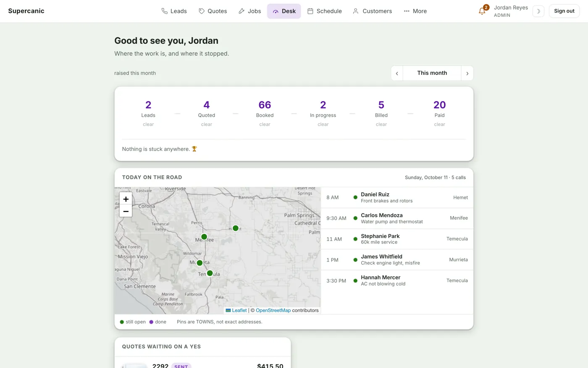Click the Customers nav label
Image resolution: width=588 pixels, height=368 pixels.
(377, 11)
